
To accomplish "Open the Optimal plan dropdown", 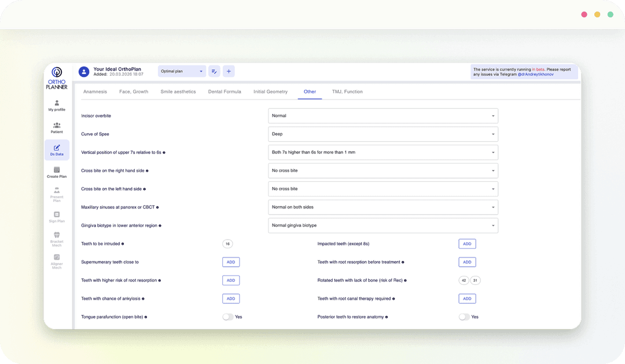I will coord(182,71).
